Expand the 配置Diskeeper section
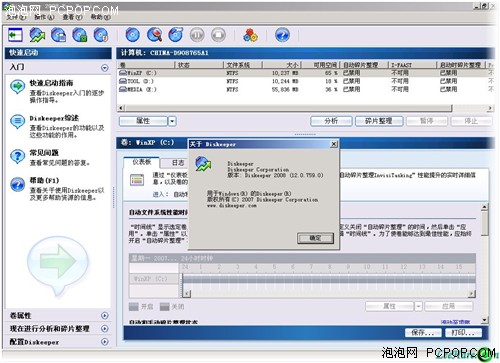The width and height of the screenshot is (500, 363). point(105,342)
